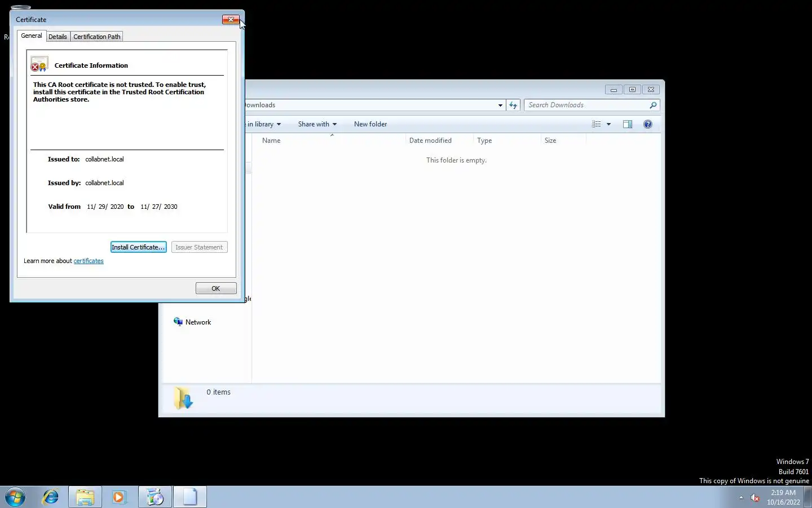This screenshot has width=812, height=508.
Task: Click OK in Certificate dialog
Action: [216, 288]
